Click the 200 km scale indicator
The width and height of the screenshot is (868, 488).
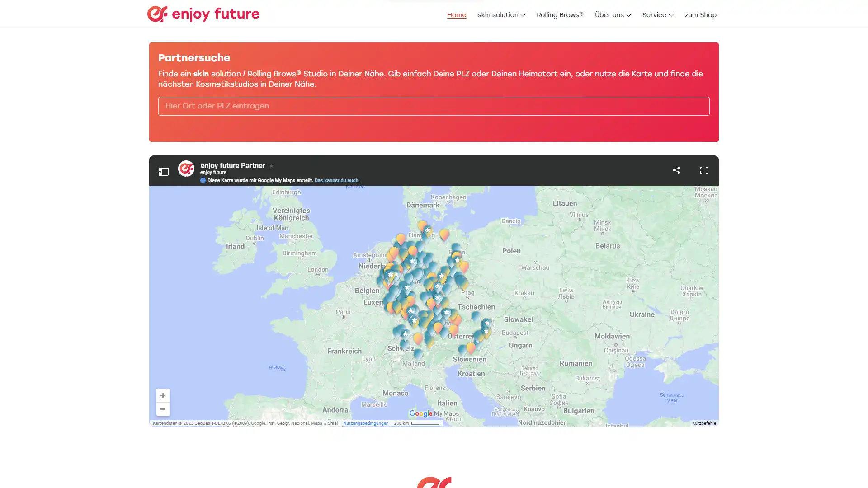(x=416, y=423)
